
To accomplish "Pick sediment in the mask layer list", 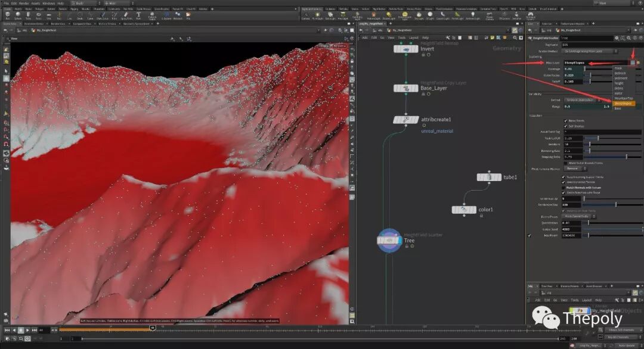I will 622,78.
